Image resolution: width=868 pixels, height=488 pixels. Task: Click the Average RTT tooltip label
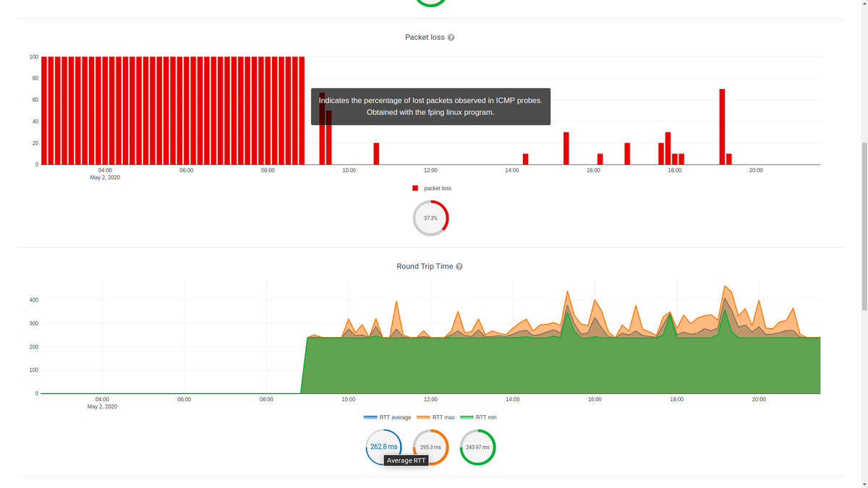(x=406, y=461)
